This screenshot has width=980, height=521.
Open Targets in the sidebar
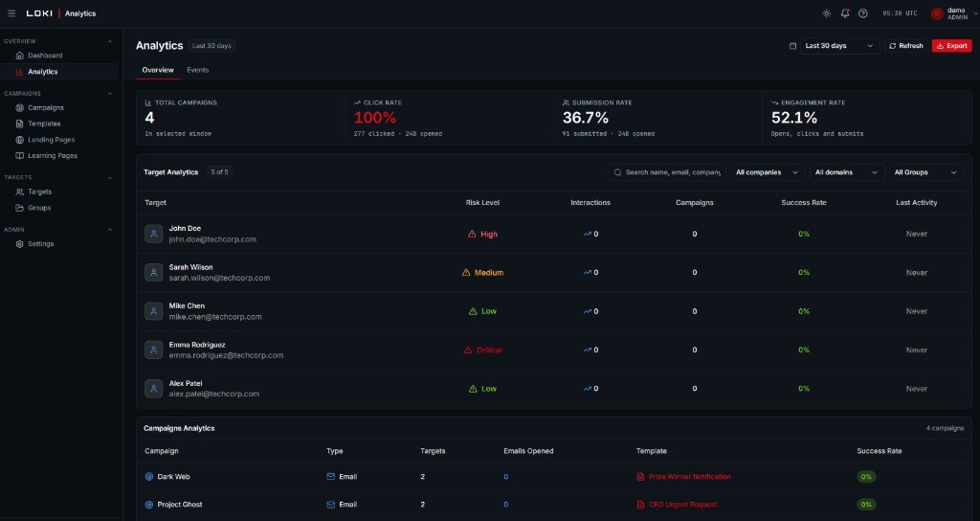[59, 192]
